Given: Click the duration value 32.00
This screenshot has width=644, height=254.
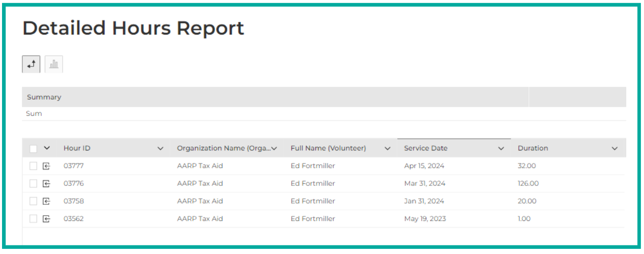Looking at the screenshot, I should click(527, 166).
